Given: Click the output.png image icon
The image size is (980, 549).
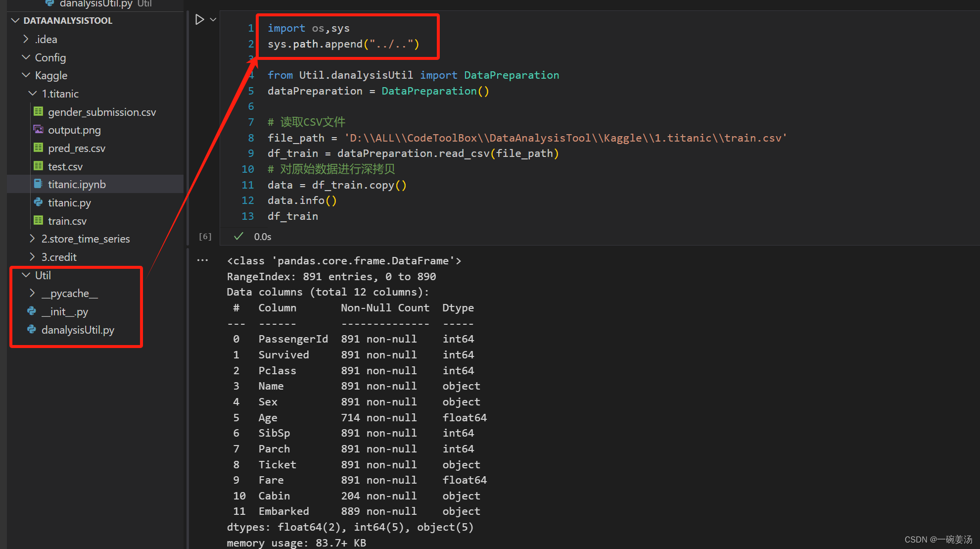Looking at the screenshot, I should (x=38, y=130).
